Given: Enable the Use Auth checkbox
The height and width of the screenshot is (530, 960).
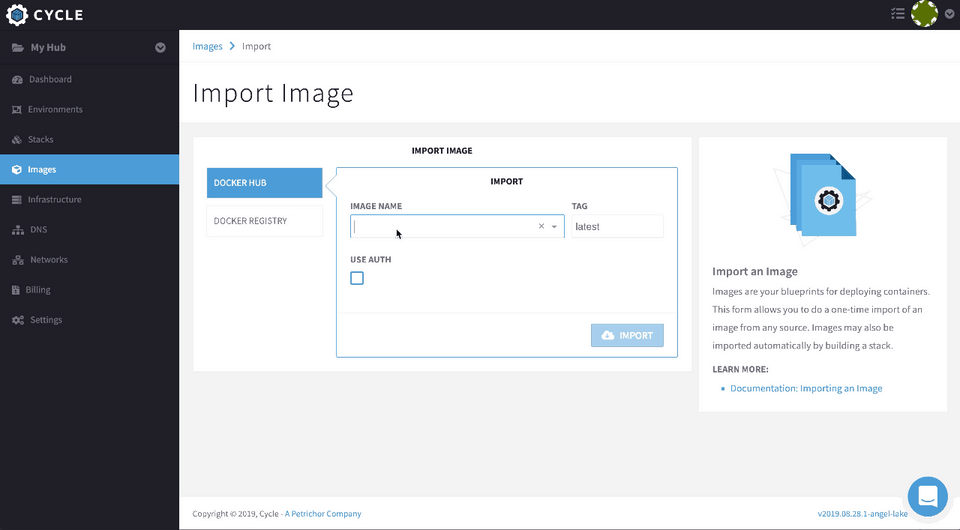Looking at the screenshot, I should tap(357, 278).
